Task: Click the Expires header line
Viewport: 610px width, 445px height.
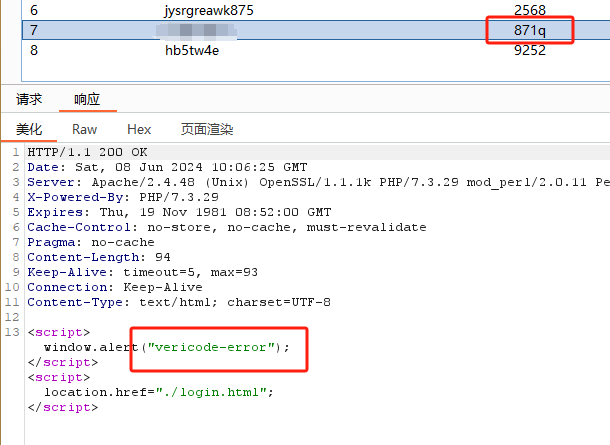Action: click(179, 212)
